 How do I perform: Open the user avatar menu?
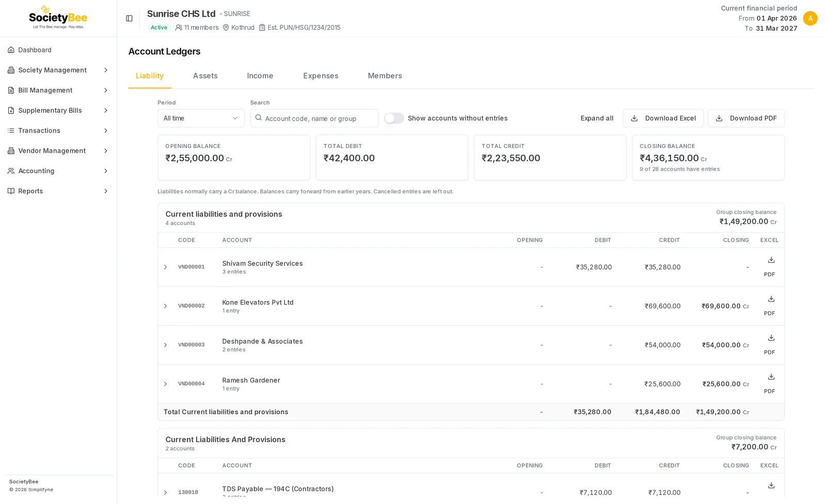[x=810, y=18]
